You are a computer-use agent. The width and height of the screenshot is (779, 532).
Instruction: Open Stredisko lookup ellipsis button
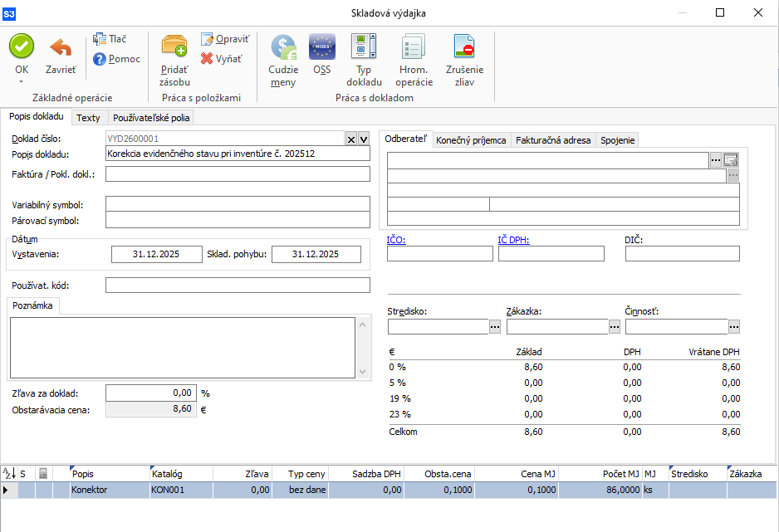click(x=495, y=327)
